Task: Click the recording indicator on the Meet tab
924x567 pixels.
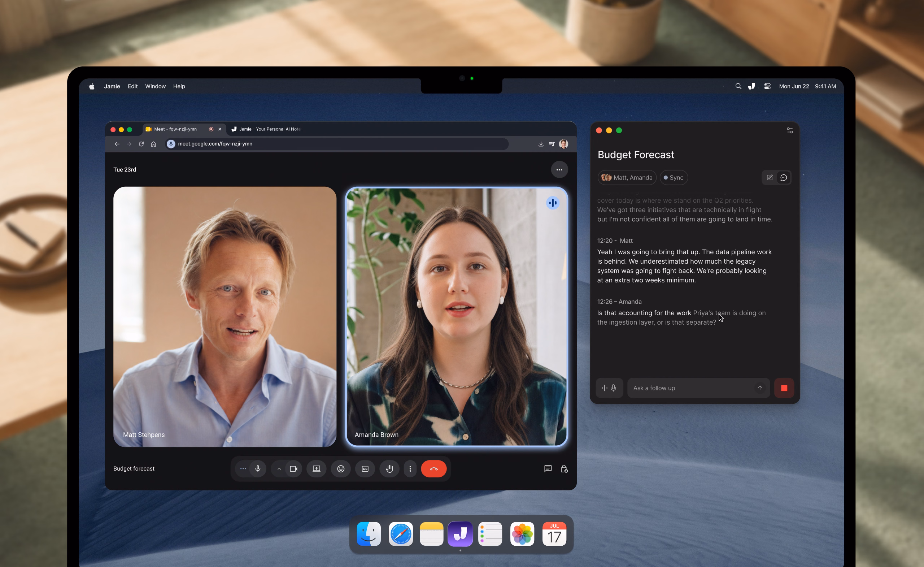Action: point(211,129)
